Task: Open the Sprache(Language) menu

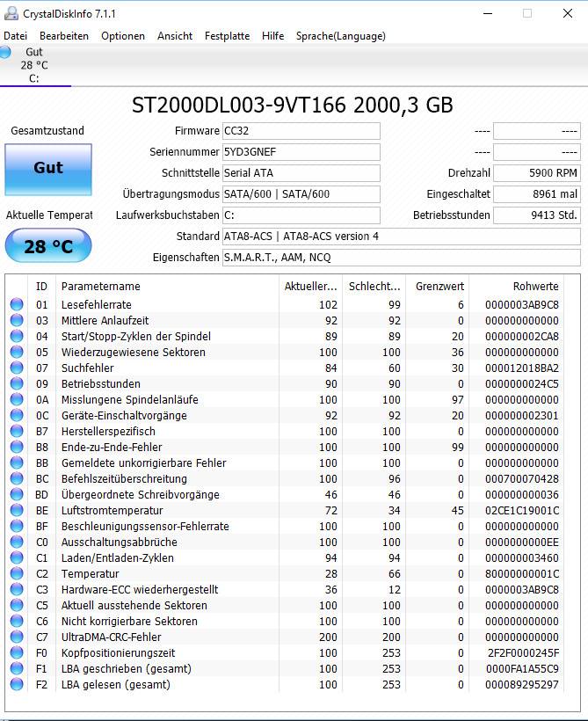Action: click(341, 36)
